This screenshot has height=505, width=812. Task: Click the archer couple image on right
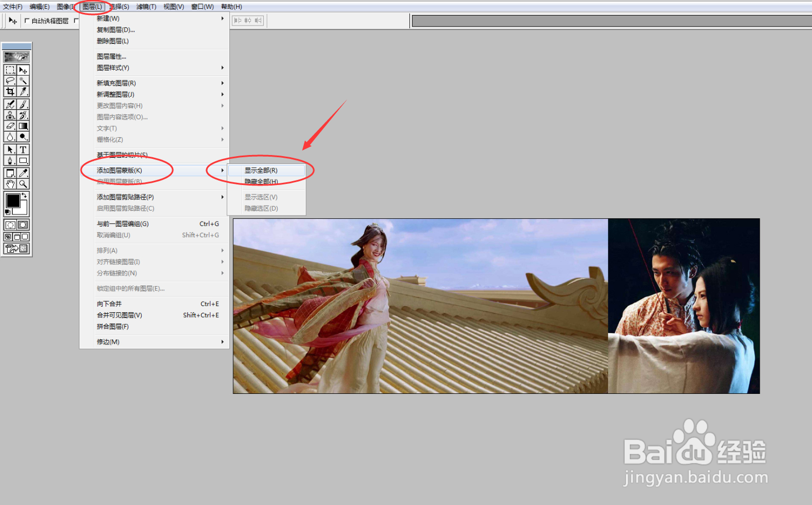pyautogui.click(x=684, y=306)
